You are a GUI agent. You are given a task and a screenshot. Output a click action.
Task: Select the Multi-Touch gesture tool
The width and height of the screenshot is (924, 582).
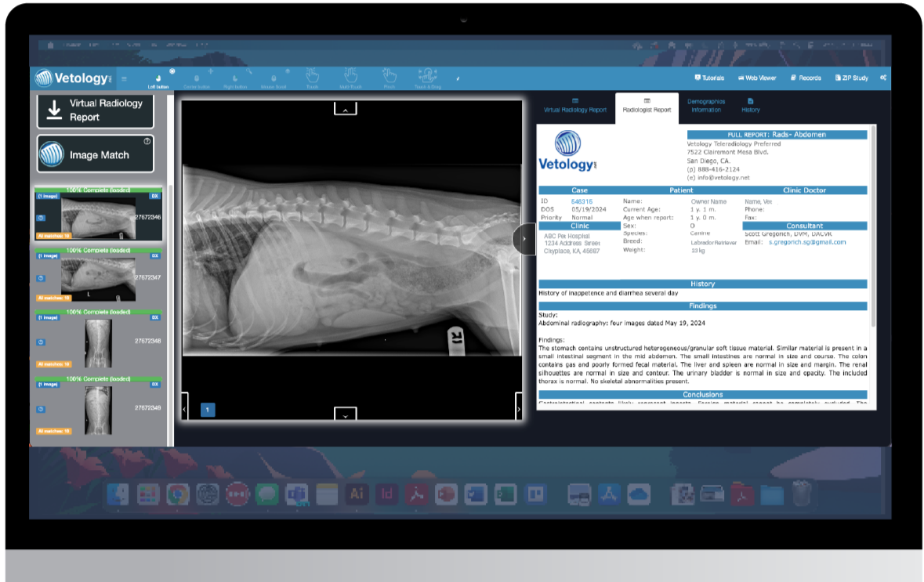coord(350,77)
